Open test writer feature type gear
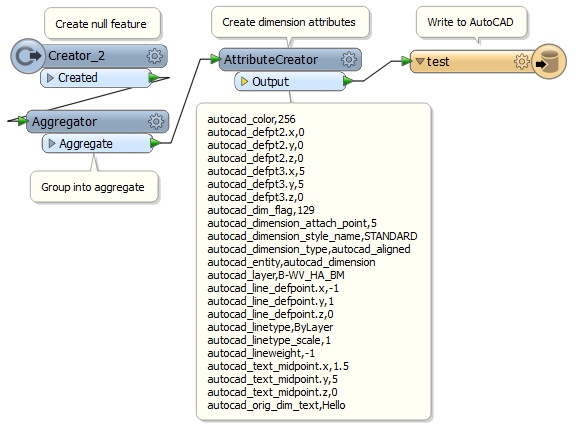 (x=522, y=61)
